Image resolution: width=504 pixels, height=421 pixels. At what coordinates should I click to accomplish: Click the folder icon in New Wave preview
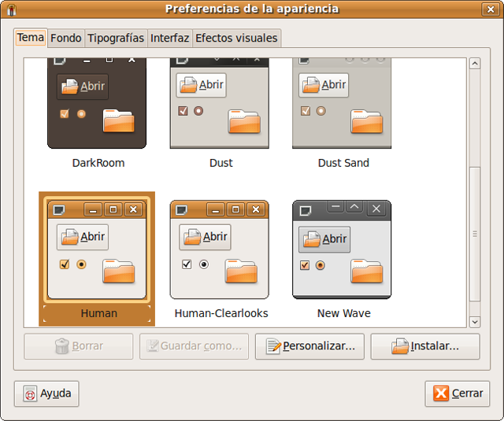(x=366, y=270)
